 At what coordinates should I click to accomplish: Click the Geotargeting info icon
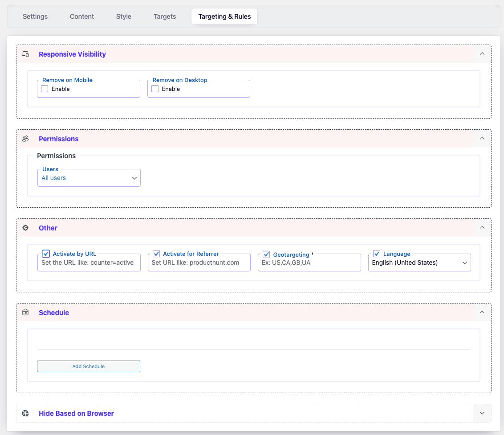click(313, 253)
